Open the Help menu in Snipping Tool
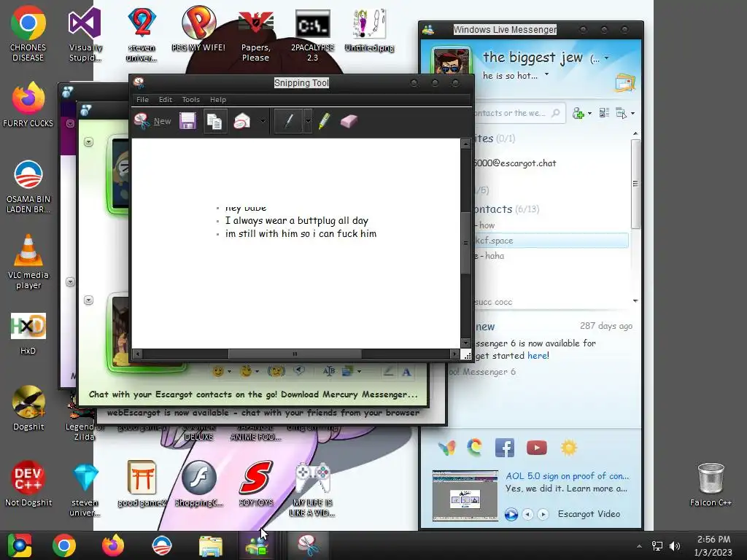Image resolution: width=747 pixels, height=560 pixels. [x=217, y=99]
